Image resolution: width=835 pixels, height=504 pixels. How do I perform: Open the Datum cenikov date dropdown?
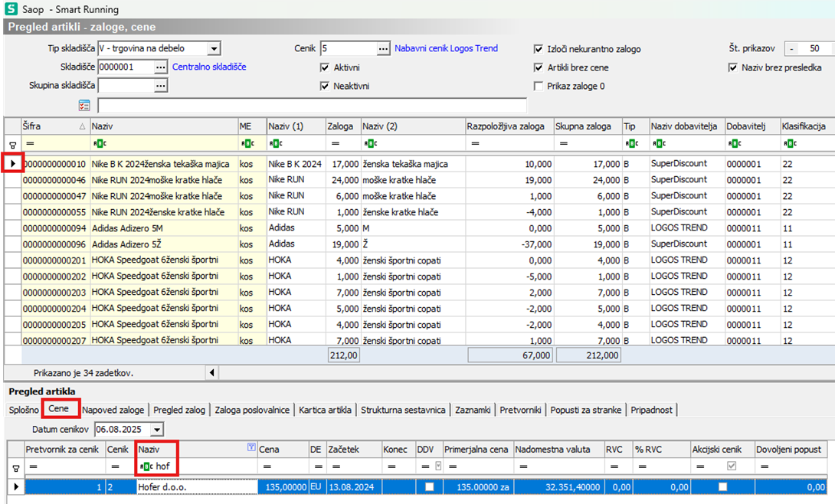157,430
